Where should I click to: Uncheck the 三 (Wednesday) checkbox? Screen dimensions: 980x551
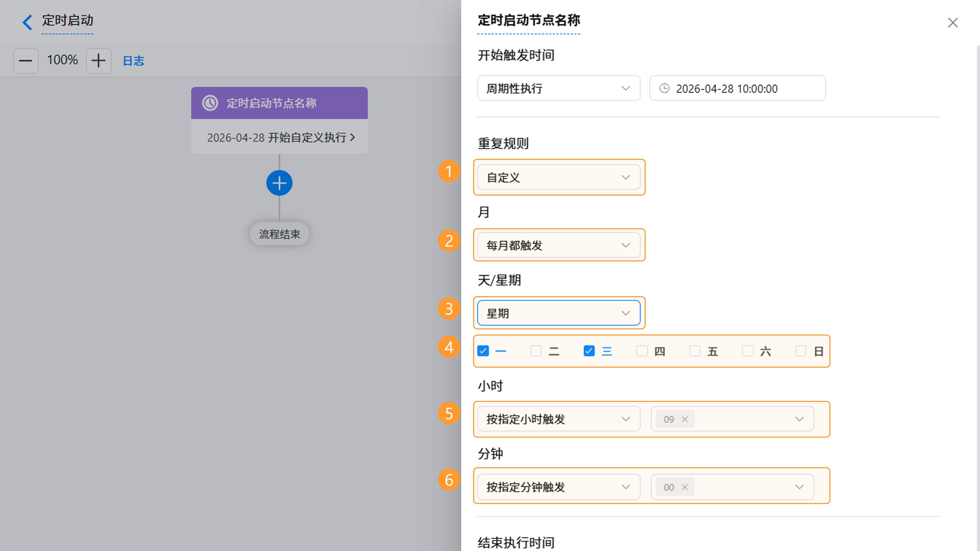[x=589, y=351]
